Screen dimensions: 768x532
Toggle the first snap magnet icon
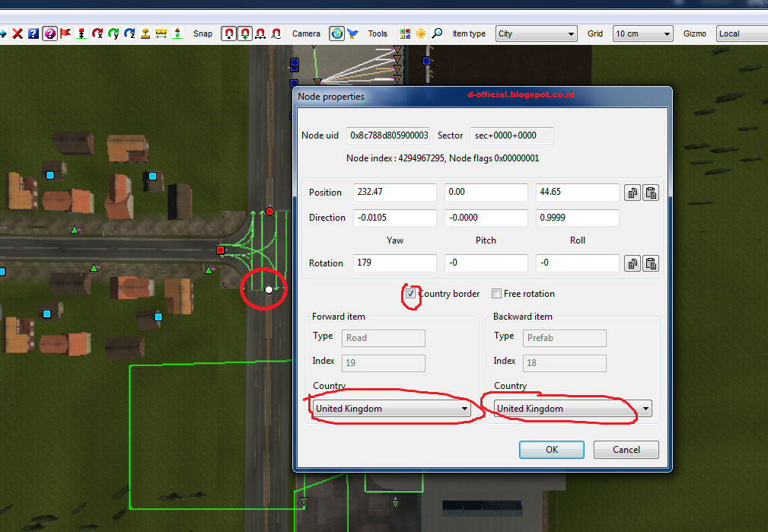(x=228, y=33)
